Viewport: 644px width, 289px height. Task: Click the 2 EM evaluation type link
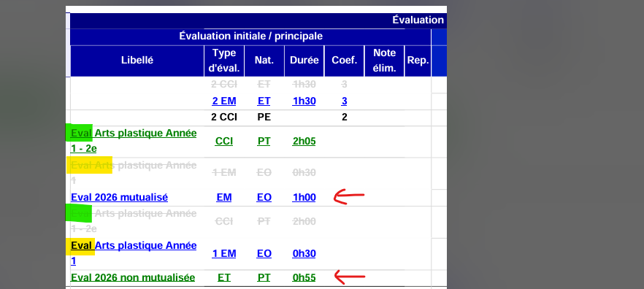pyautogui.click(x=224, y=101)
